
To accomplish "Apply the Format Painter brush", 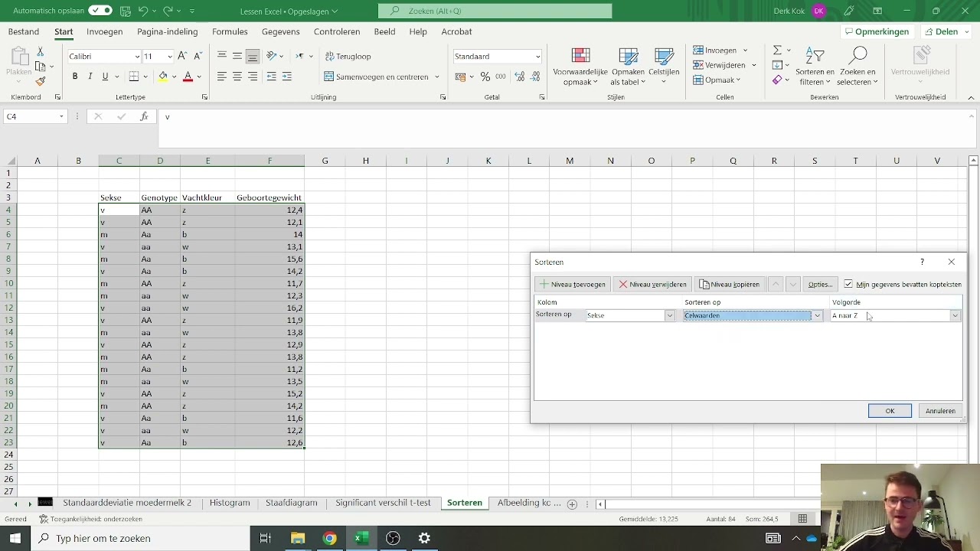I will [x=41, y=81].
